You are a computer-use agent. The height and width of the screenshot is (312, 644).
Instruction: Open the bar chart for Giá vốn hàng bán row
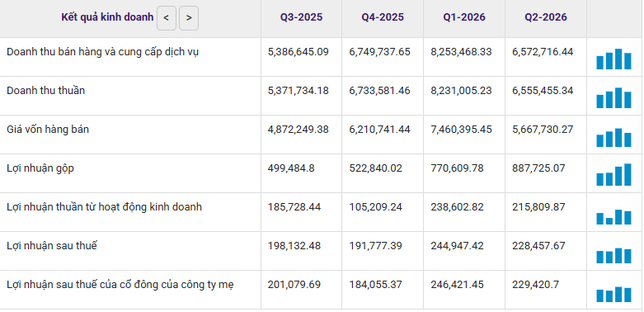(613, 137)
